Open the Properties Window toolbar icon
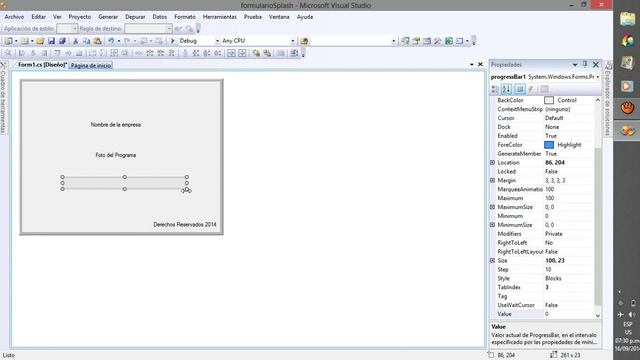640x360 pixels. tap(416, 41)
